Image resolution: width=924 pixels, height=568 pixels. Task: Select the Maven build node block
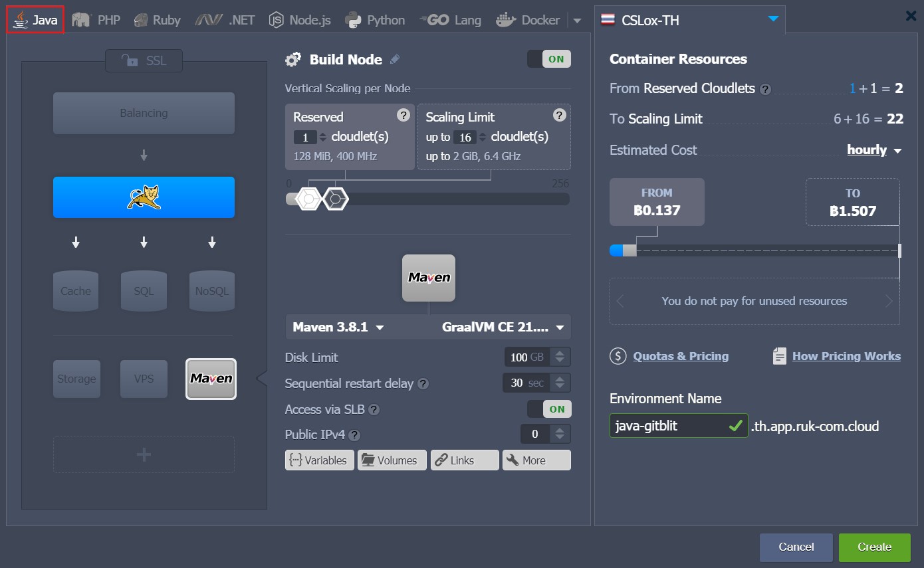point(211,379)
